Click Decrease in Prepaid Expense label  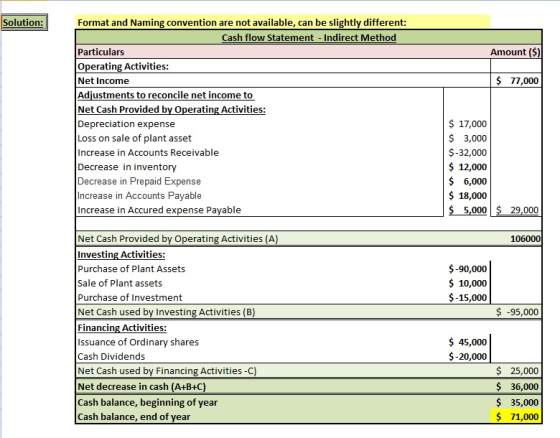[139, 181]
